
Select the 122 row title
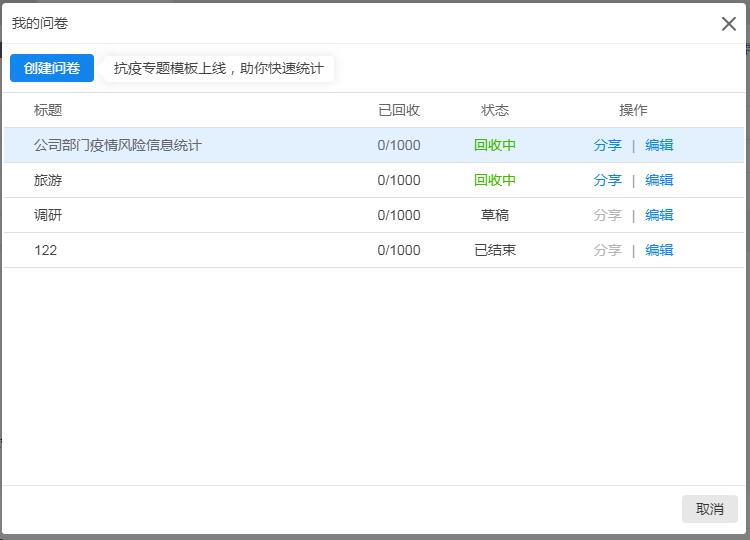point(45,250)
